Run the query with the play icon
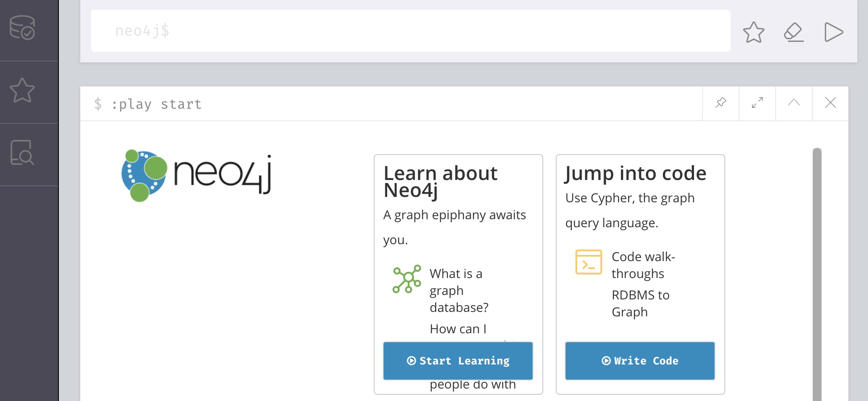The width and height of the screenshot is (868, 401). tap(833, 32)
